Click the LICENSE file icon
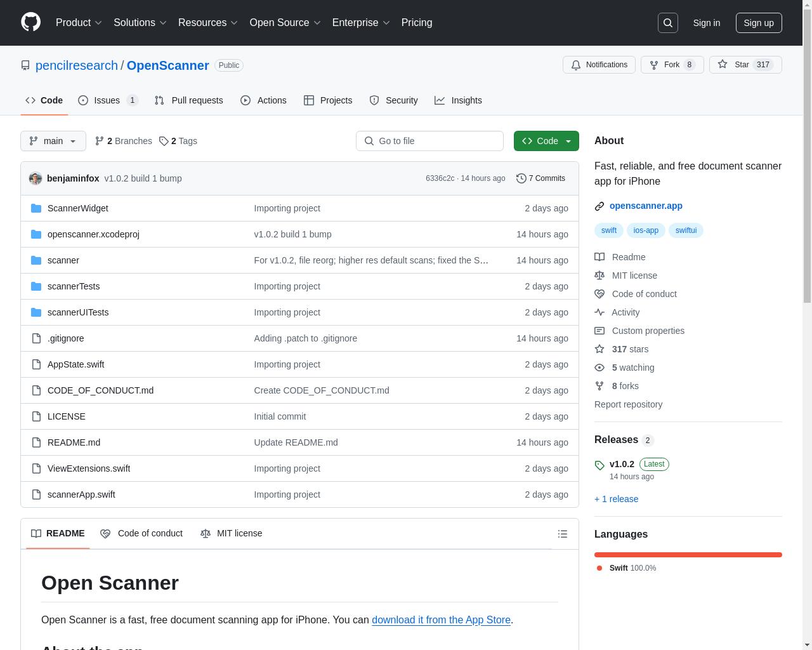Viewport: 812px width, 650px height. tap(36, 416)
